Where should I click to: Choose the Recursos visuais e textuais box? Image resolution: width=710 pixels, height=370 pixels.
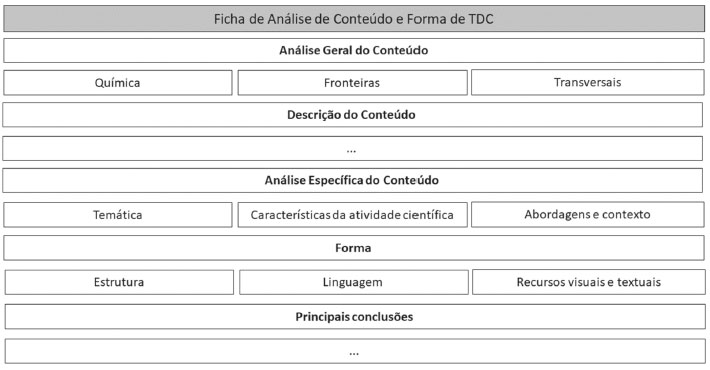point(589,282)
